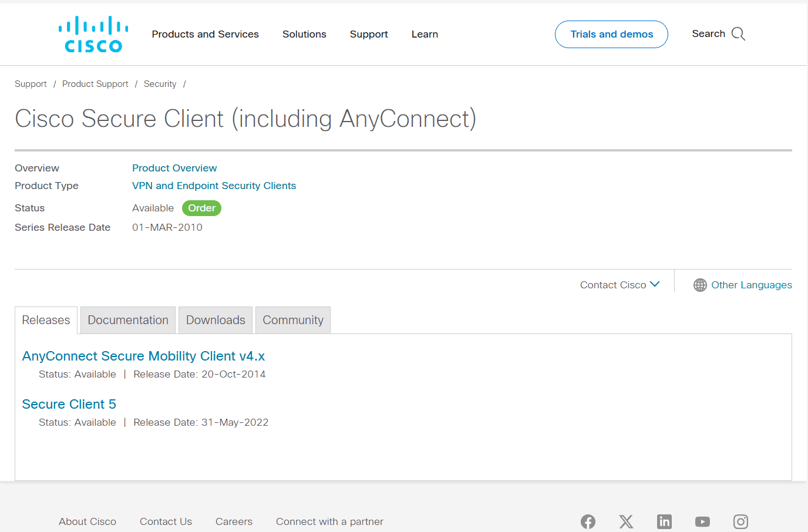Image resolution: width=808 pixels, height=532 pixels.
Task: Open Cisco's X (Twitter) icon
Action: (x=626, y=521)
